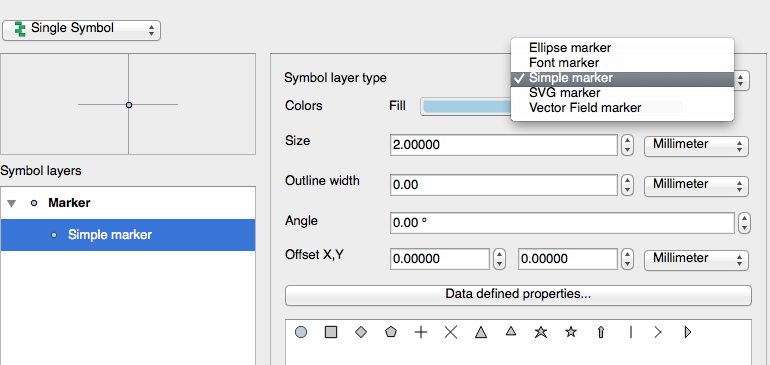Viewport: 770px width, 365px height.
Task: Click the Size spinner arrows
Action: 627,145
